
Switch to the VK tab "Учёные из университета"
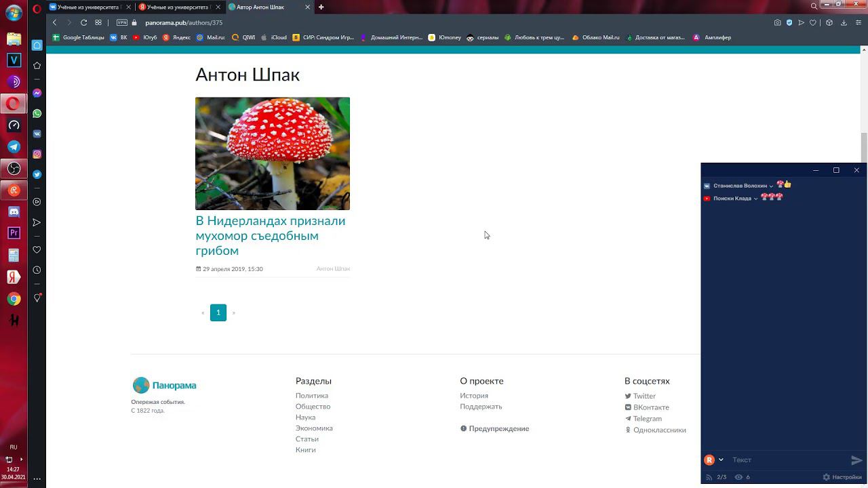point(90,7)
